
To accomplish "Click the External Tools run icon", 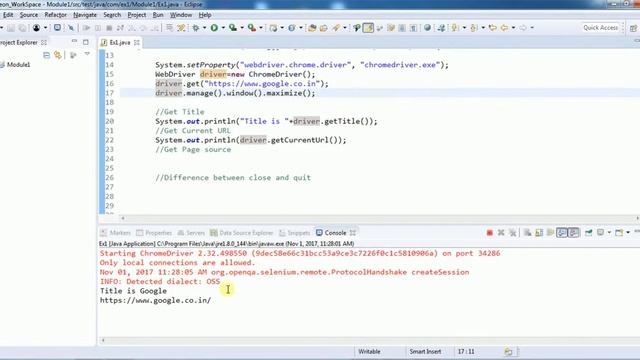I will coord(251,28).
